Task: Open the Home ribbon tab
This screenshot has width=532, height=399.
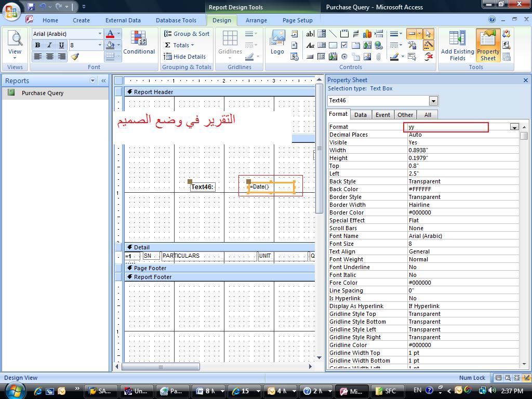Action: [x=50, y=20]
